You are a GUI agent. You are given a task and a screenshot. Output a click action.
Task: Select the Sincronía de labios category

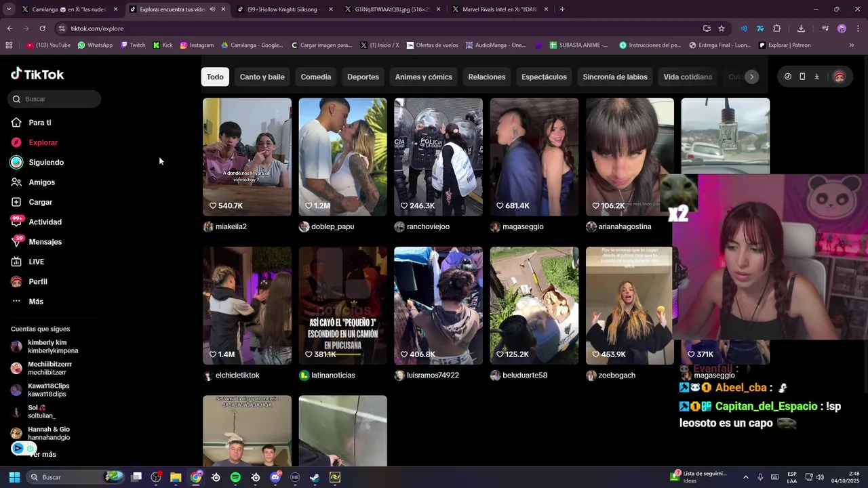tap(615, 77)
